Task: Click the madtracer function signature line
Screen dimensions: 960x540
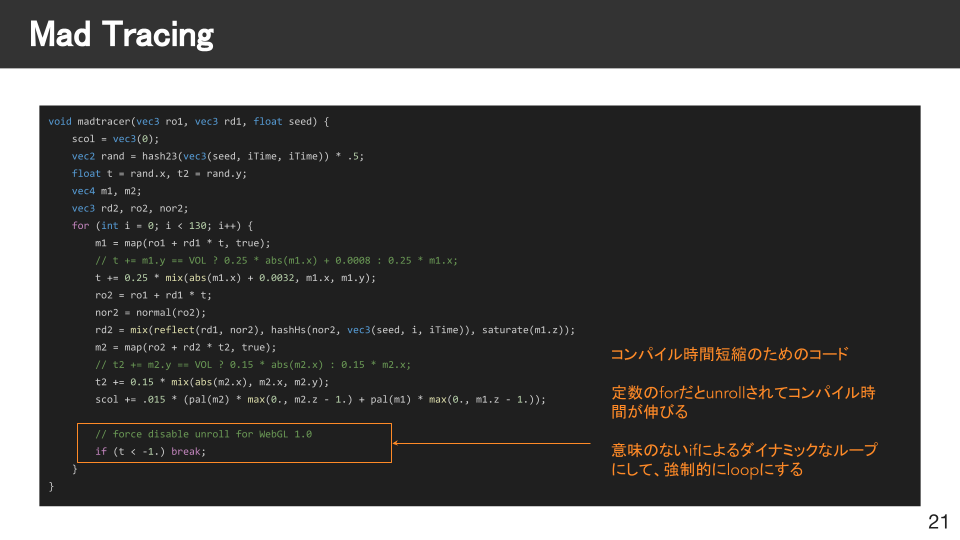Action: pyautogui.click(x=188, y=121)
